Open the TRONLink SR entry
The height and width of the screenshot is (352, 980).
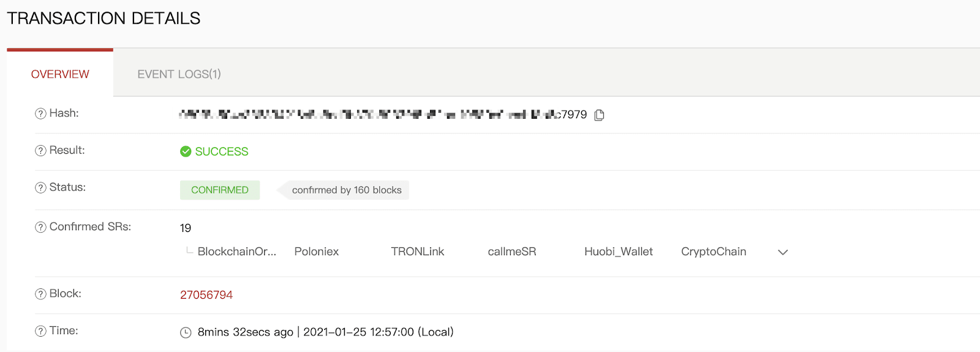418,252
